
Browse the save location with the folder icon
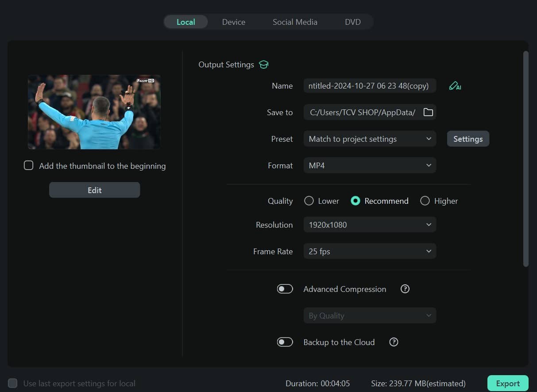click(428, 113)
